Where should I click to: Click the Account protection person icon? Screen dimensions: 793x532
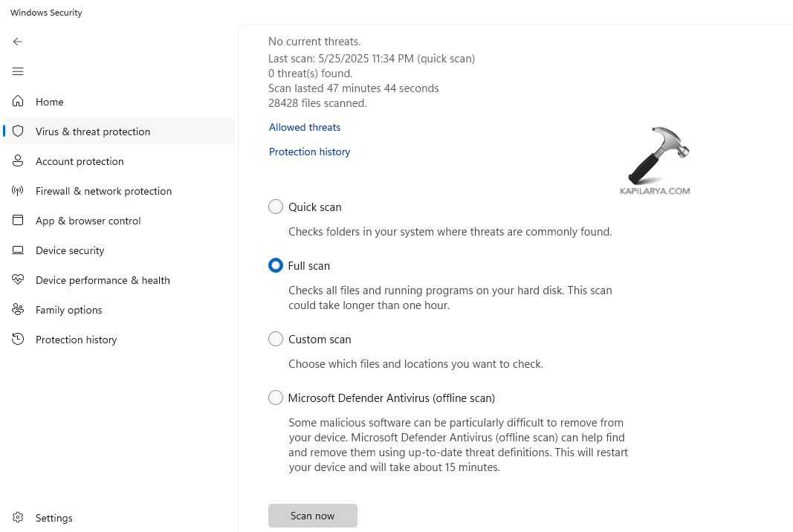[18, 161]
